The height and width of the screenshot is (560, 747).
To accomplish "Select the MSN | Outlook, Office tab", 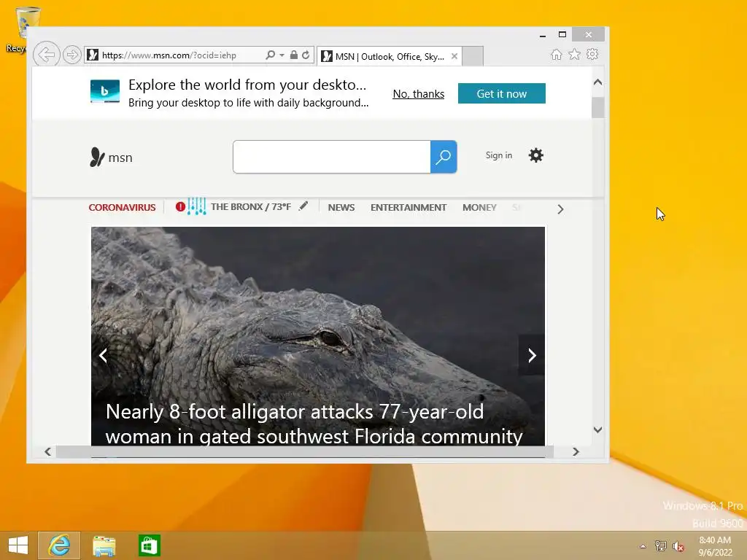I will tap(390, 57).
